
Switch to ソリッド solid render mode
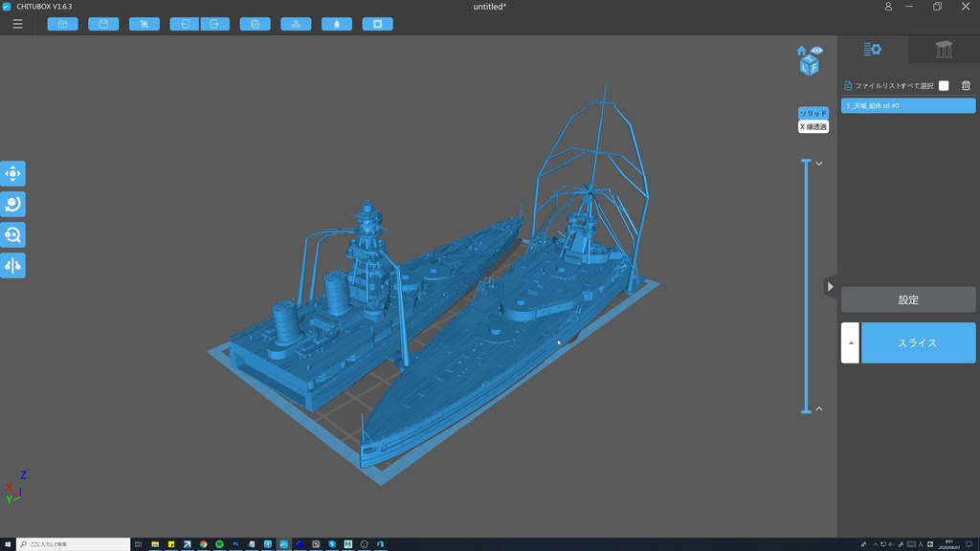click(813, 113)
